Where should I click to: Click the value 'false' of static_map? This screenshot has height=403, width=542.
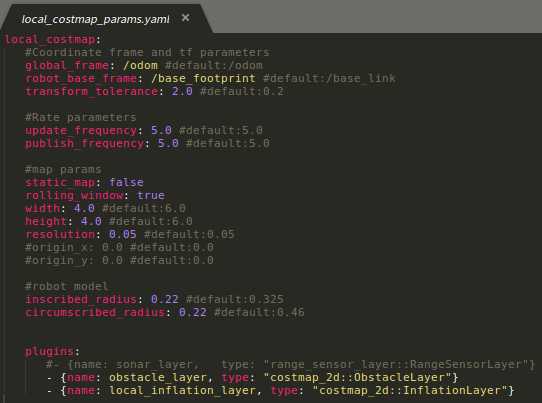[127, 182]
